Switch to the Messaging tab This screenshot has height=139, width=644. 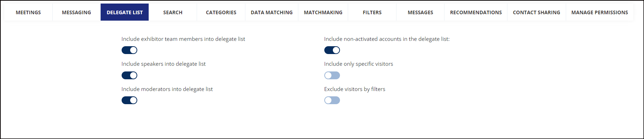coord(76,12)
